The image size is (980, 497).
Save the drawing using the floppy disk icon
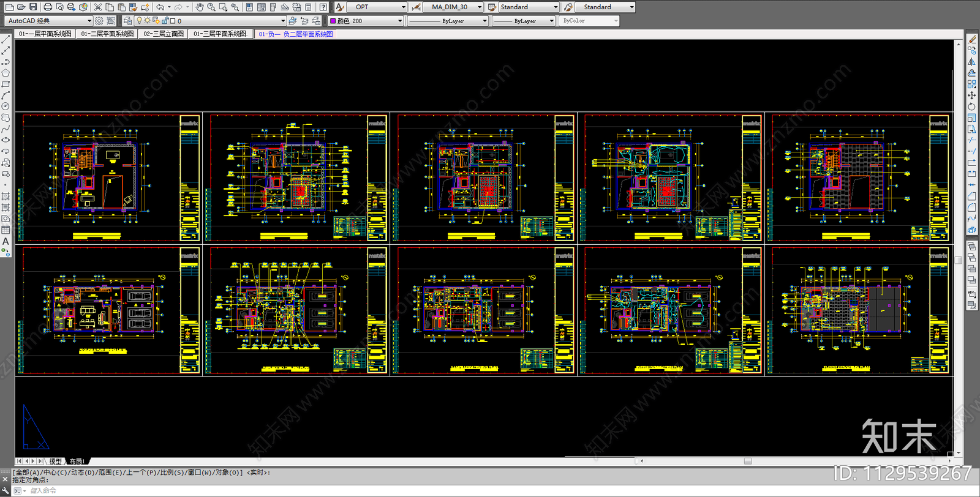pos(33,7)
